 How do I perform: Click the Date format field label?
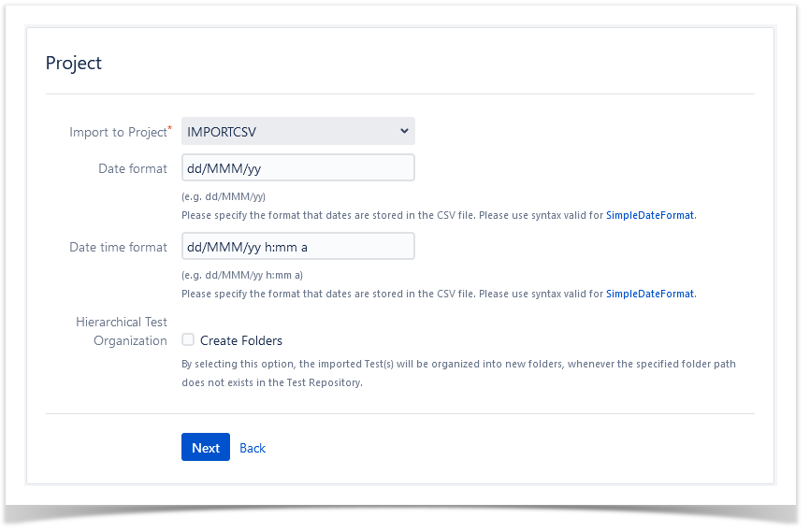(x=133, y=168)
